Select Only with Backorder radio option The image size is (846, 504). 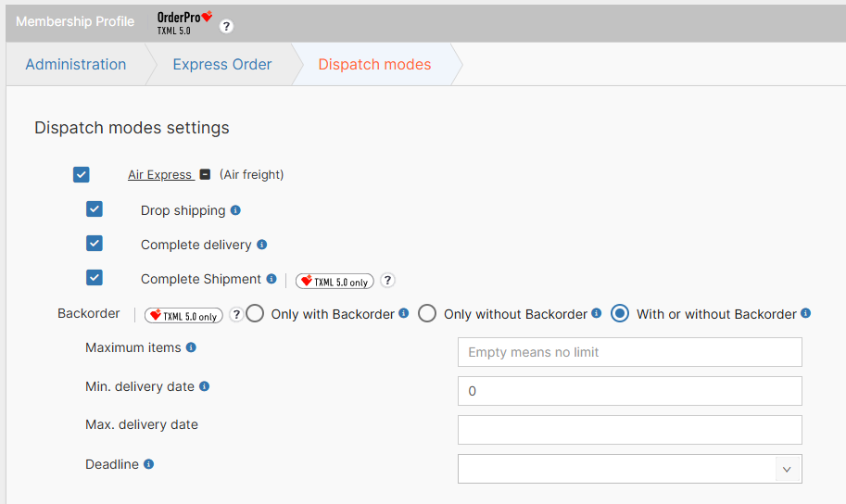coord(257,314)
